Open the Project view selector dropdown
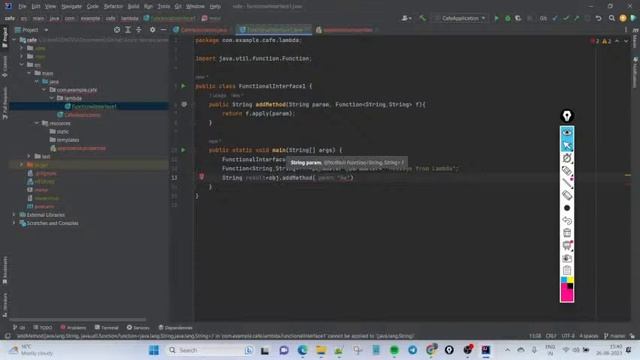The height and width of the screenshot is (360, 640). [x=32, y=30]
